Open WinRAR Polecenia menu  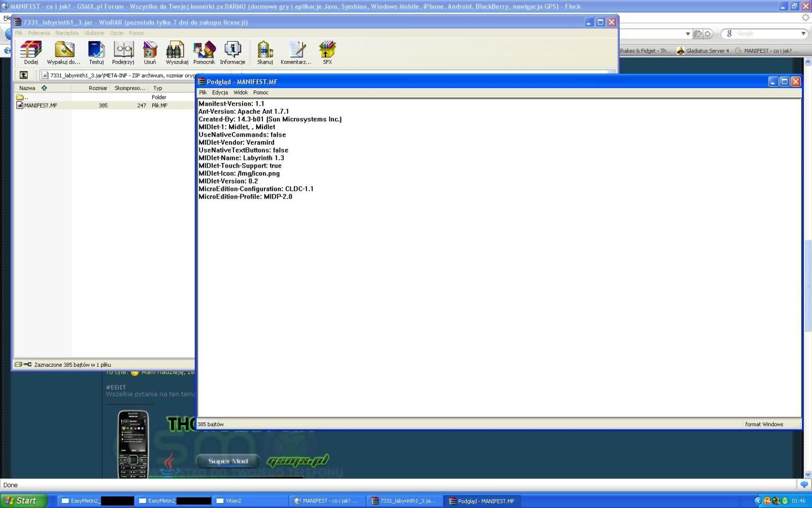pos(39,33)
